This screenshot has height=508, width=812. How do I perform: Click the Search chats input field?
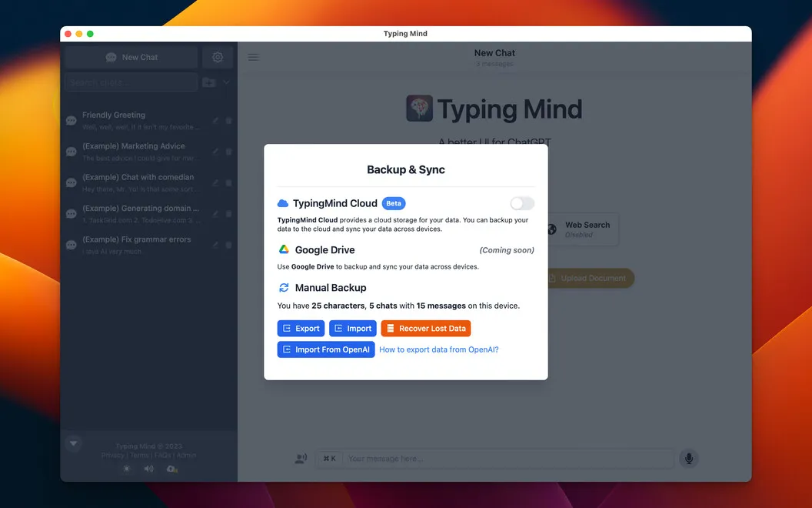[131, 82]
